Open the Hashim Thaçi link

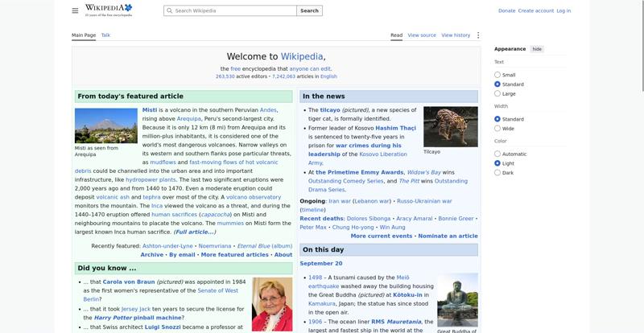click(395, 128)
